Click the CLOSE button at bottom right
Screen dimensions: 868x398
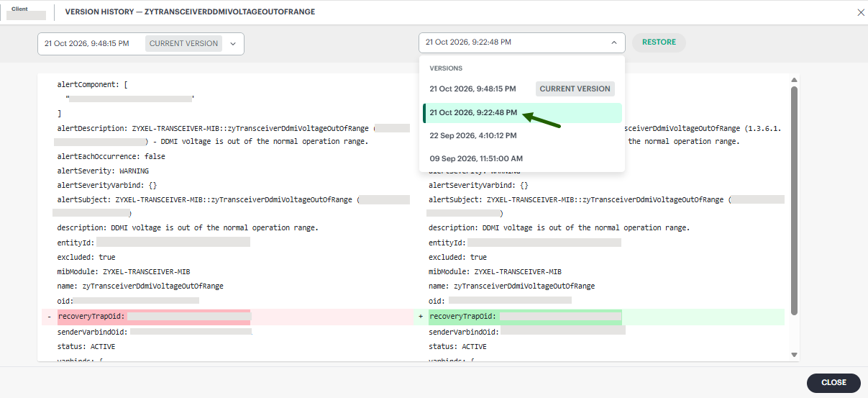[x=833, y=382]
